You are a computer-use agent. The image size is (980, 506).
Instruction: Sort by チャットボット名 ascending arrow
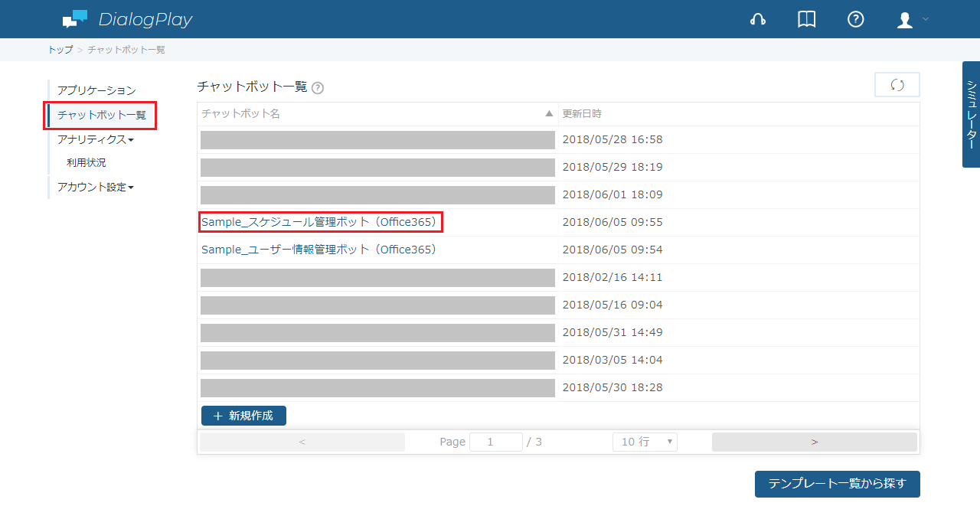coord(549,113)
